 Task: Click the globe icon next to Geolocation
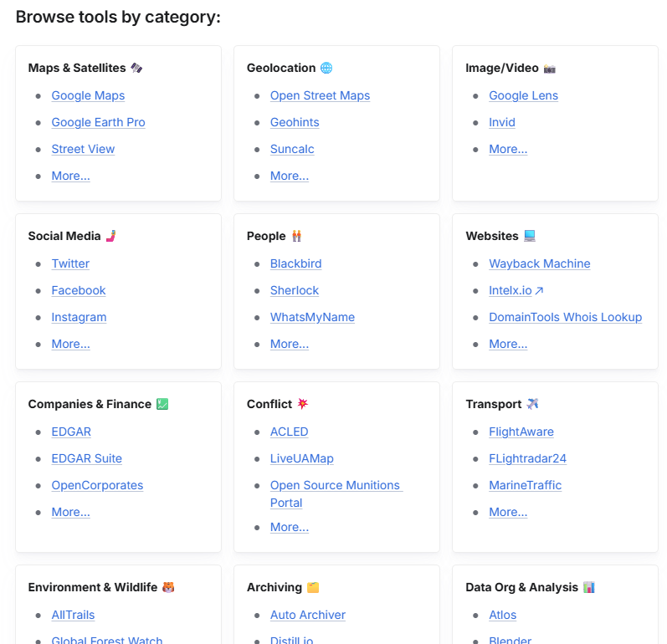326,68
